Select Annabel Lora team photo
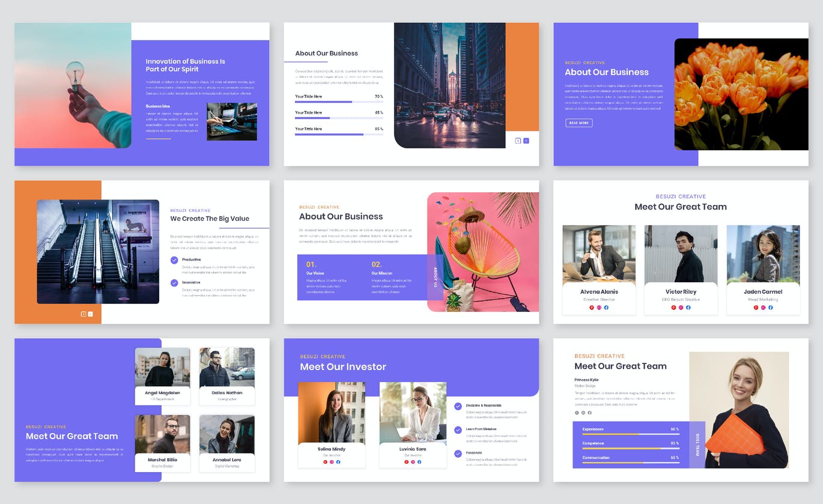This screenshot has width=823, height=504. (227, 434)
